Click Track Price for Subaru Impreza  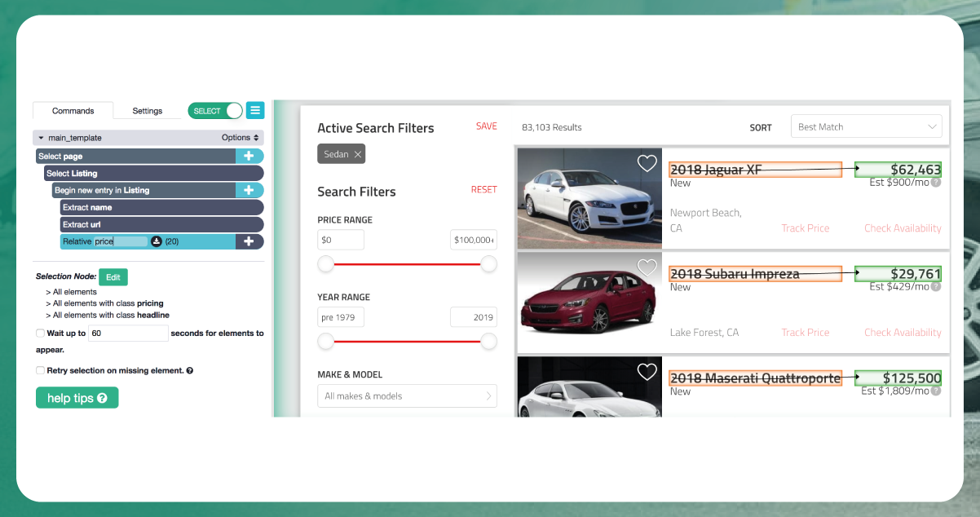point(806,333)
